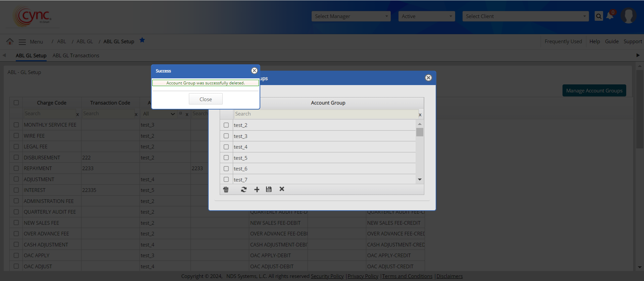Check the test_5 account group checkbox
The width and height of the screenshot is (644, 281).
pyautogui.click(x=226, y=158)
